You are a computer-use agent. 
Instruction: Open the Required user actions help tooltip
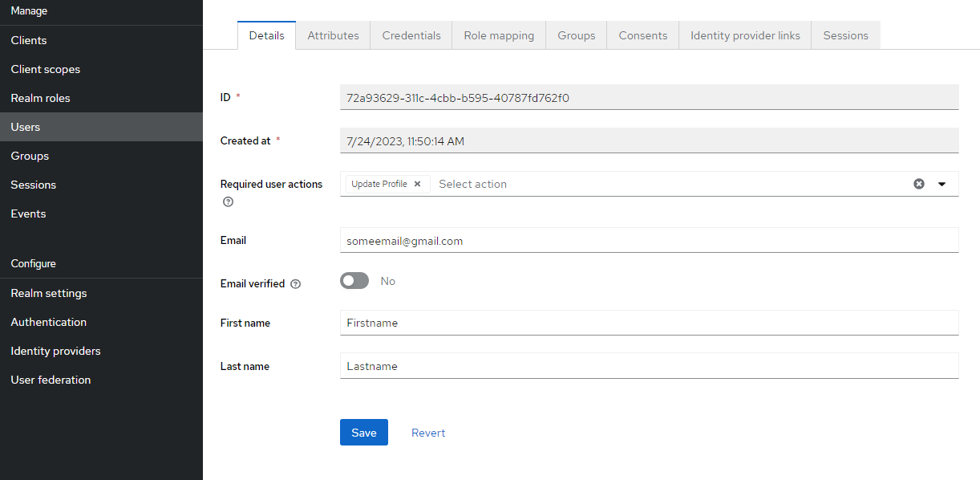pos(228,201)
